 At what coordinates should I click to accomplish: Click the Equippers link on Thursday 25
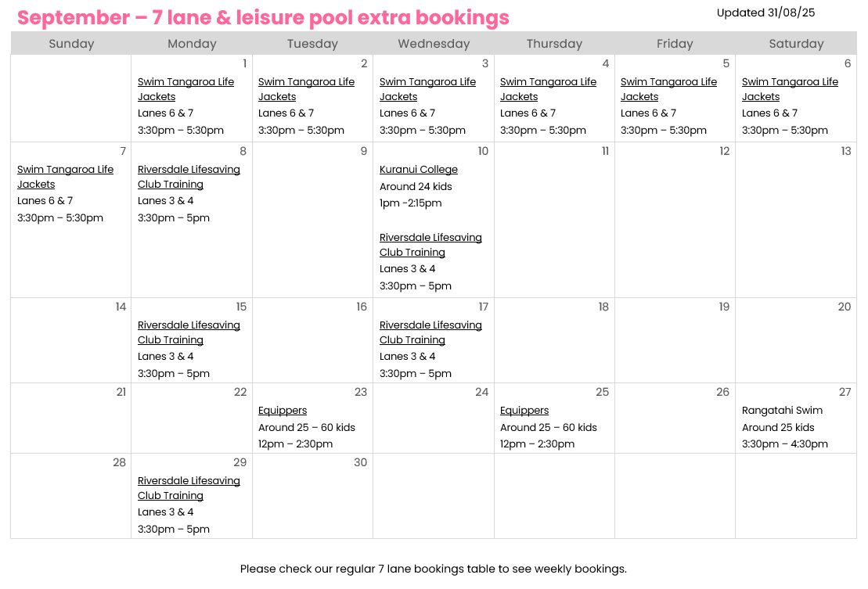(524, 411)
